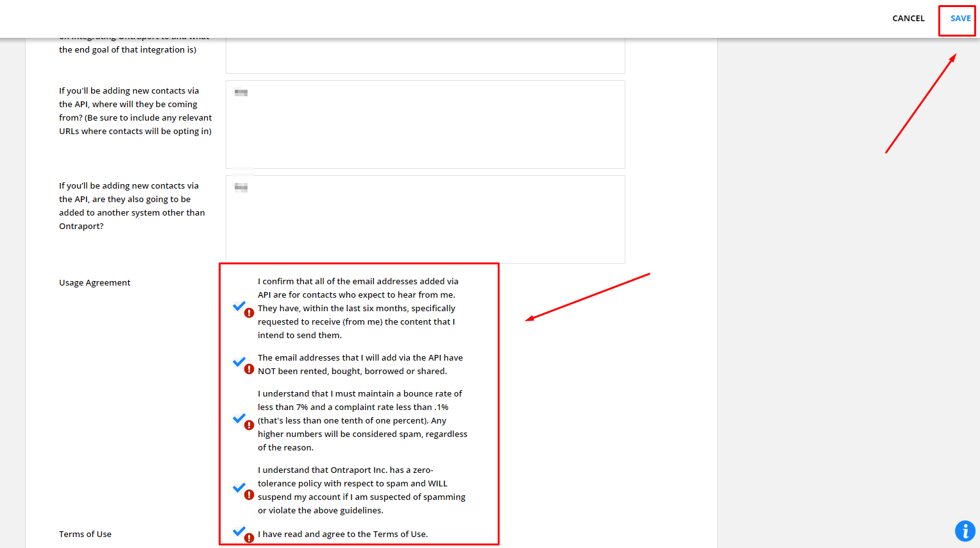Image resolution: width=980 pixels, height=548 pixels.
Task: Click red error icon beside zero-tolerance statement
Action: (x=249, y=495)
